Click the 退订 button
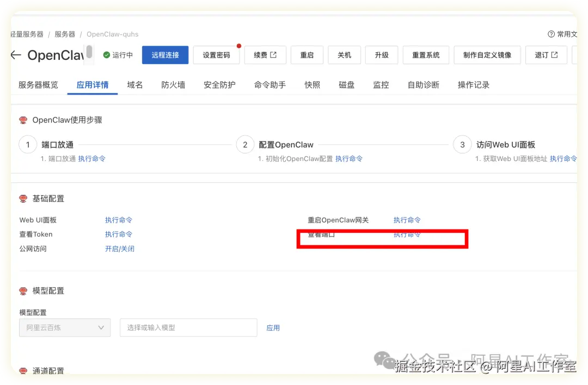The width and height of the screenshot is (588, 385). [546, 55]
